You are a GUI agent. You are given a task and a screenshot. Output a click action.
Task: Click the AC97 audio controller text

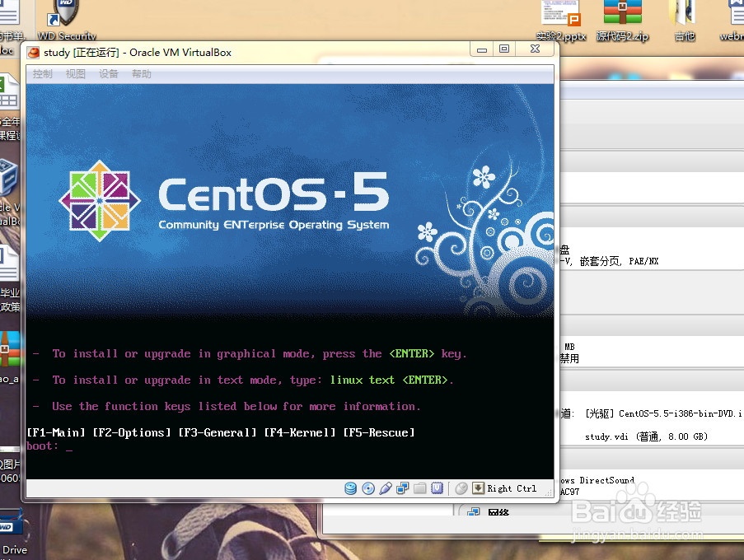click(x=570, y=492)
